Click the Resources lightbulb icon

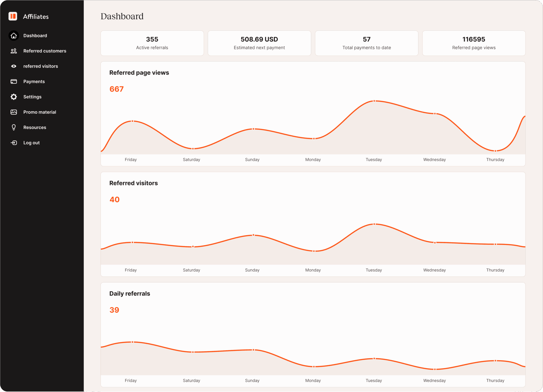click(14, 127)
